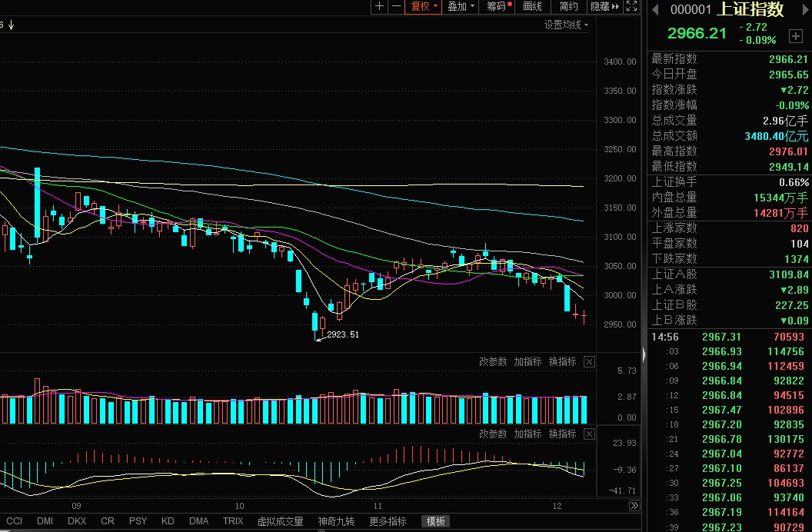
Task: Add 上证指数 to watchlist with plus icon
Action: [795, 36]
